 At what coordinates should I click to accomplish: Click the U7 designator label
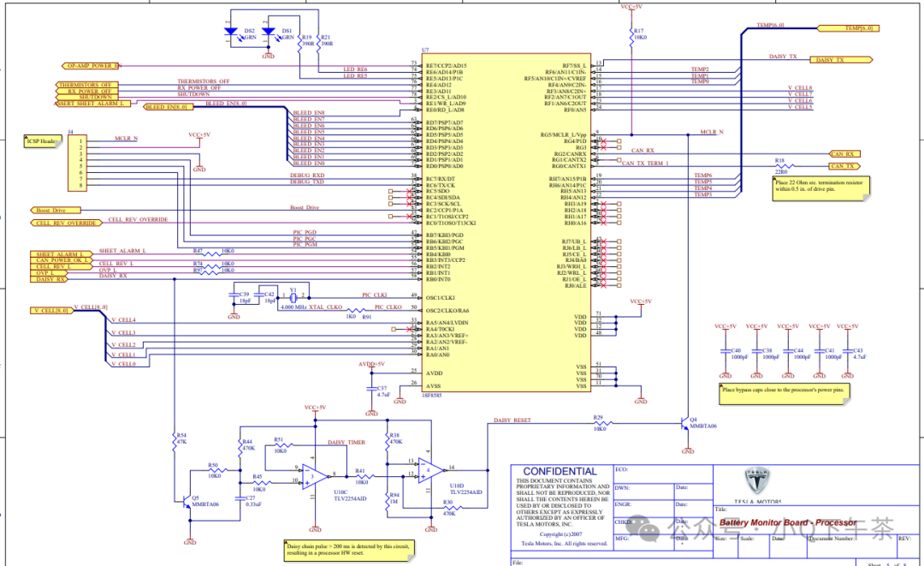[x=425, y=51]
